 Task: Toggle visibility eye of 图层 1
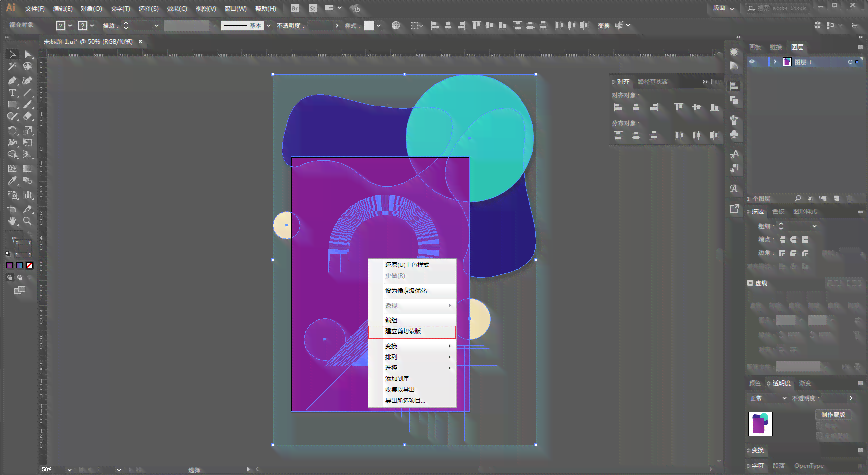coord(752,62)
